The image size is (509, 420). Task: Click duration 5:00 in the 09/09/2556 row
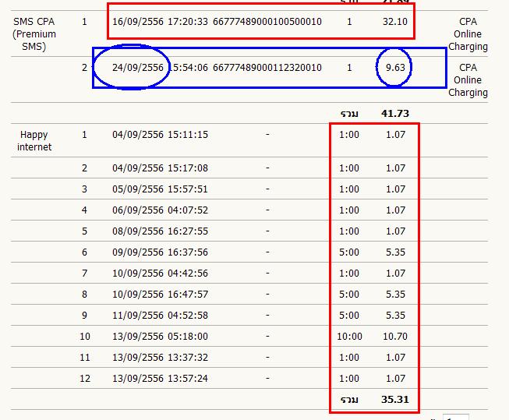349,252
